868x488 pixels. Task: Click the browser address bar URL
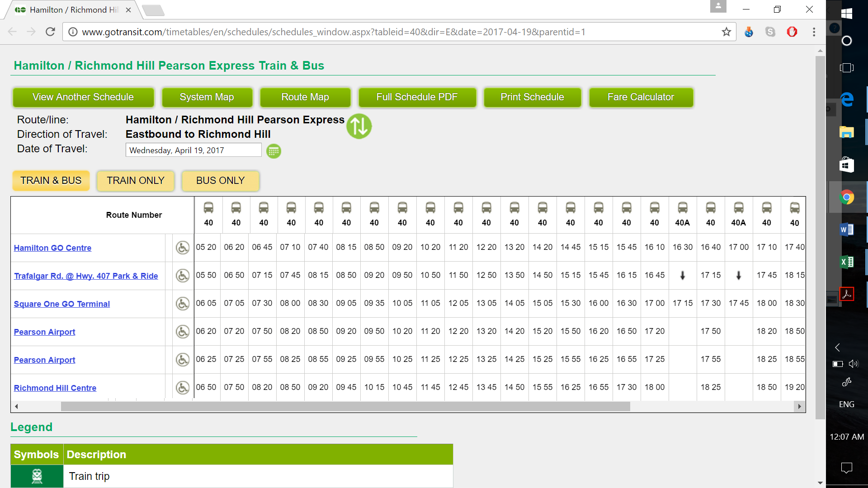tap(333, 32)
